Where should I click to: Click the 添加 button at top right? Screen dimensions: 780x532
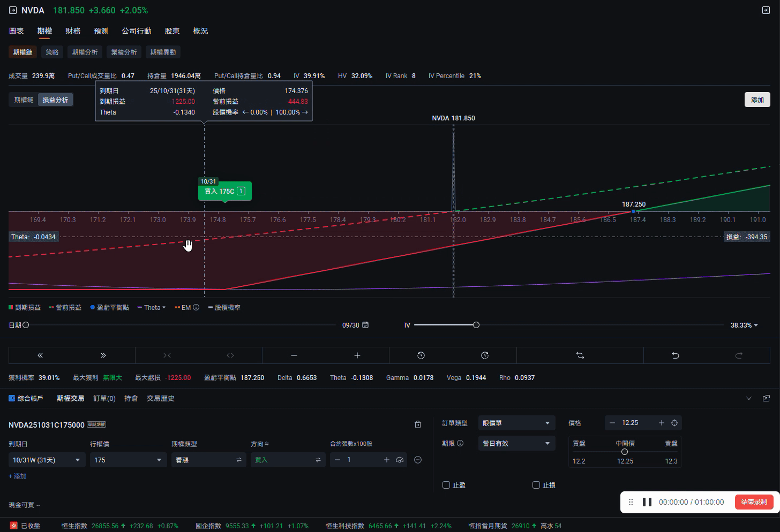(757, 100)
